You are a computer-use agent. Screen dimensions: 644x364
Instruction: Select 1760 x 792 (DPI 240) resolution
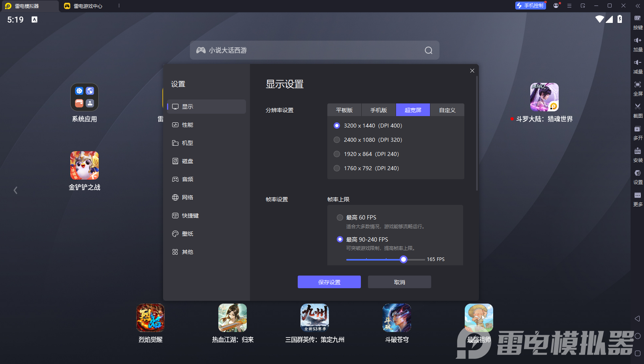click(366, 168)
